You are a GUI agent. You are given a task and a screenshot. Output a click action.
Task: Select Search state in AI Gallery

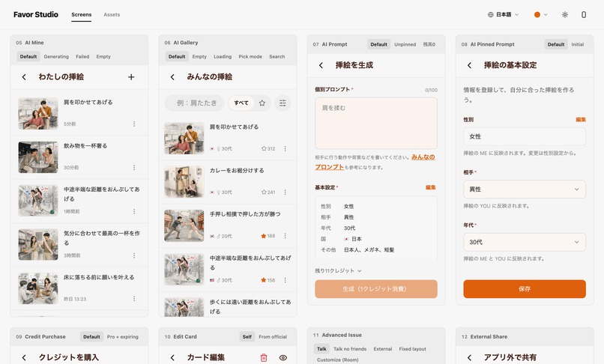point(277,57)
